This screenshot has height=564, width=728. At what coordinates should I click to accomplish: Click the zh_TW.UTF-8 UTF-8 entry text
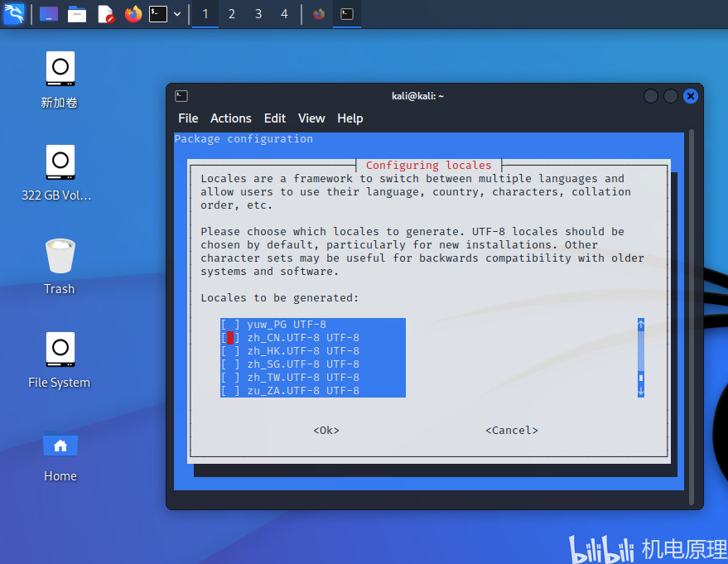[303, 378]
